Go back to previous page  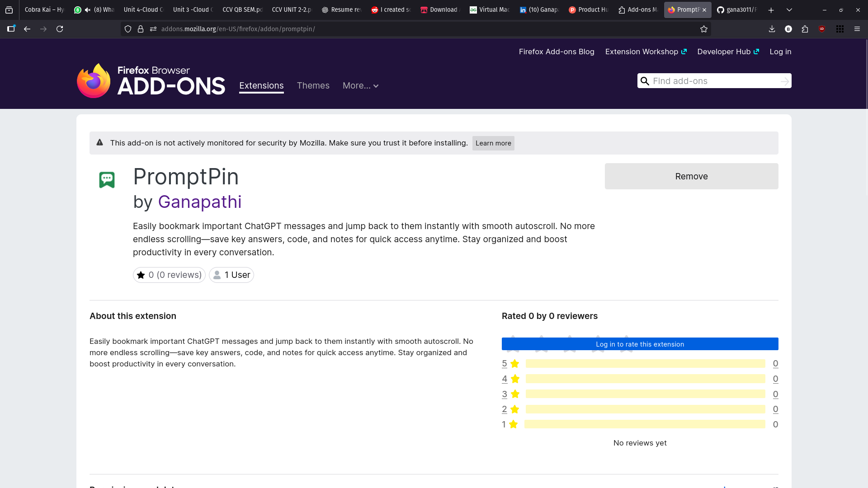27,29
